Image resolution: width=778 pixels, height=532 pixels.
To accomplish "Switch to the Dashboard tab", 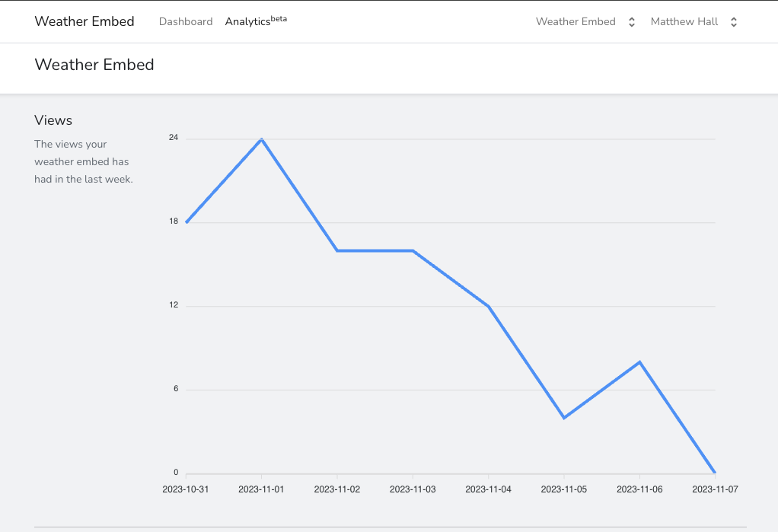I will click(185, 21).
